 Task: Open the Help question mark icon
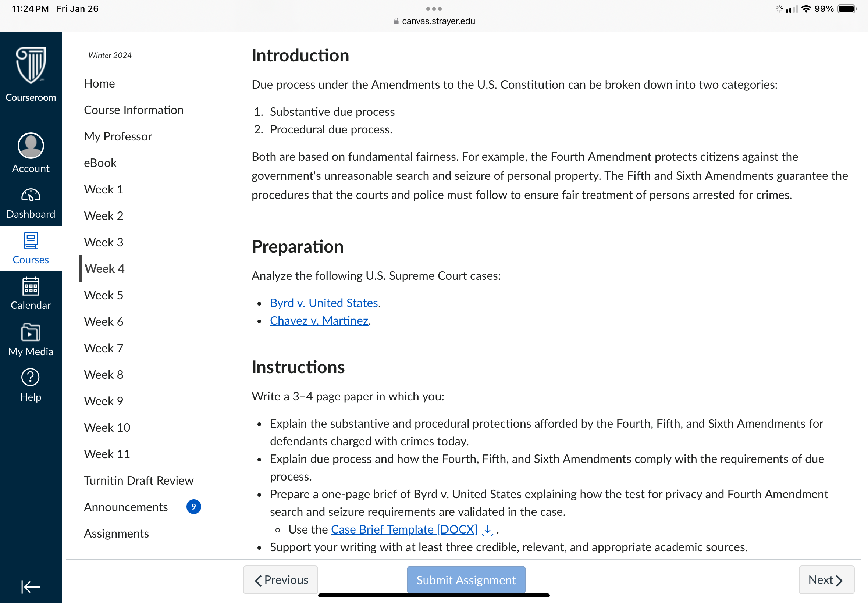pos(31,377)
